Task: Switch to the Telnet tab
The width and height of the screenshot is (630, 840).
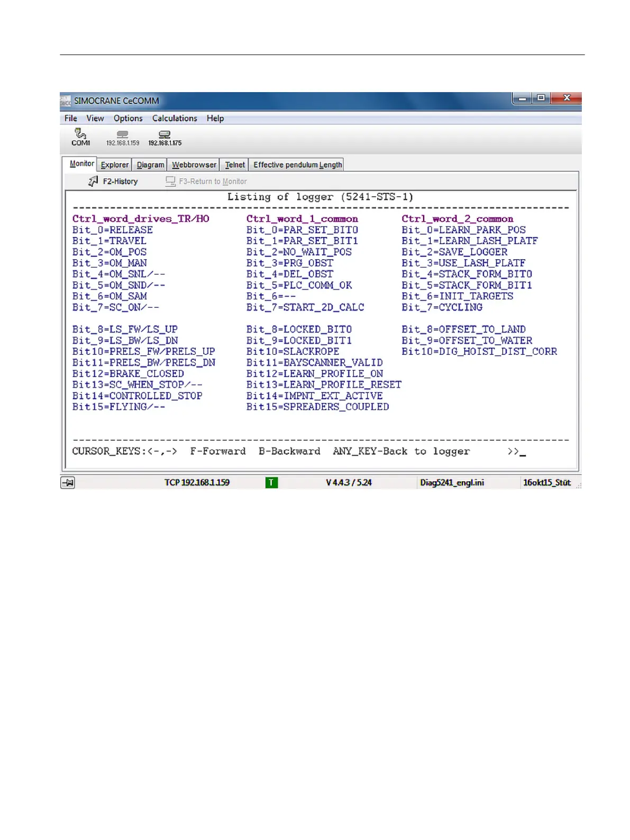Action: (x=235, y=165)
